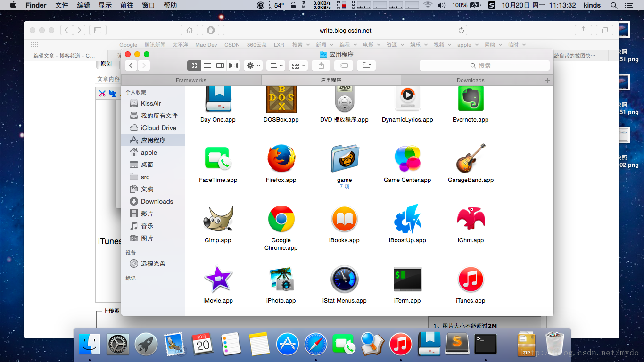
Task: Open App Store from the Dock
Action: click(x=288, y=344)
